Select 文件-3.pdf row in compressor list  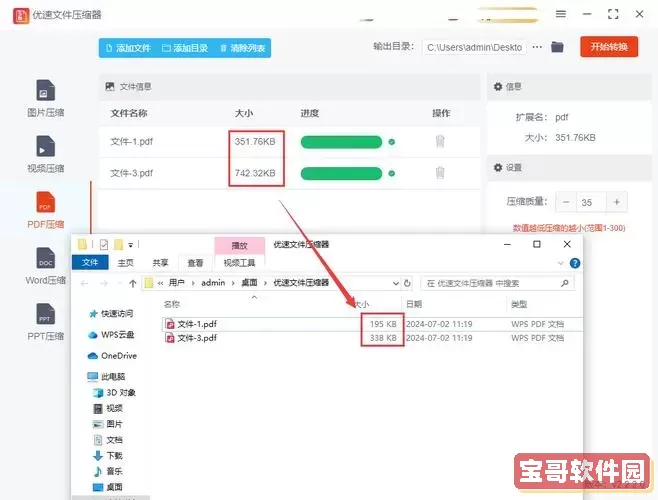coord(290,173)
